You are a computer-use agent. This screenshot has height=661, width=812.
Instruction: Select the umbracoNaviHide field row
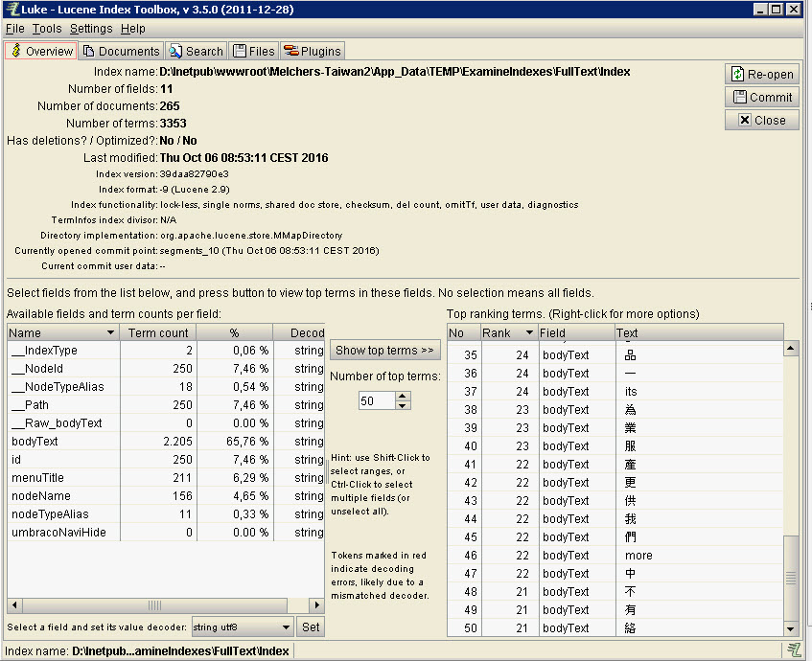[166, 532]
